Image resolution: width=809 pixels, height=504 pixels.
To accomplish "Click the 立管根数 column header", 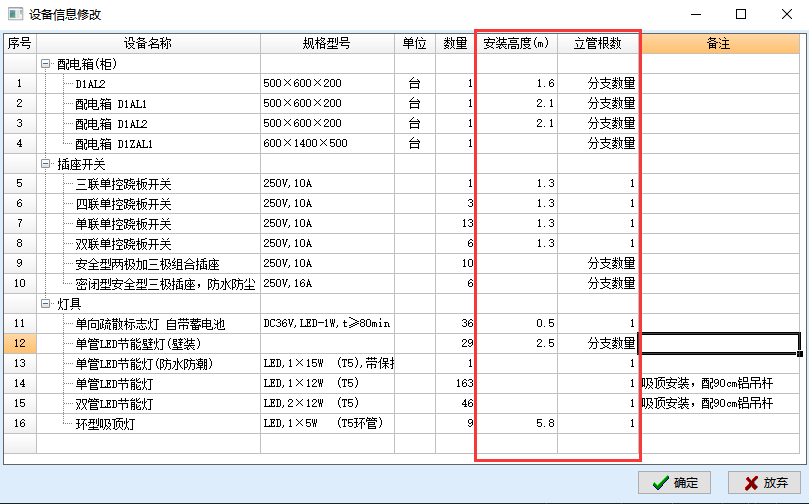I will point(598,44).
